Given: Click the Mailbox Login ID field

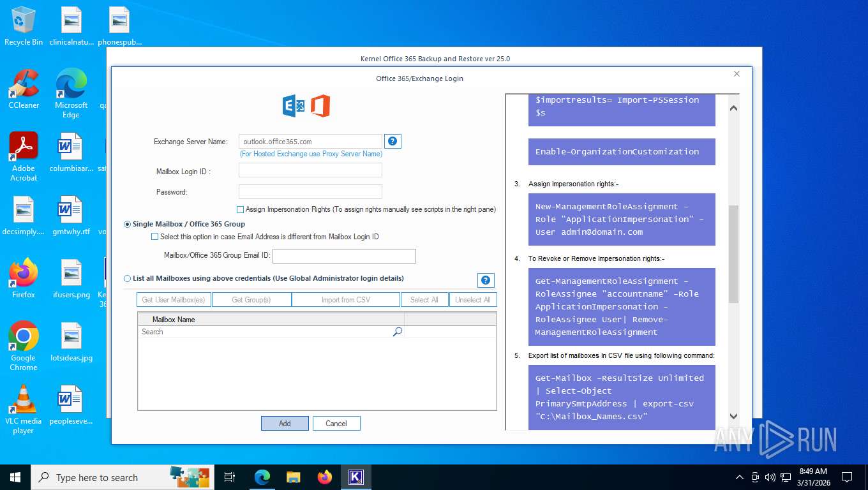Looking at the screenshot, I should click(310, 170).
